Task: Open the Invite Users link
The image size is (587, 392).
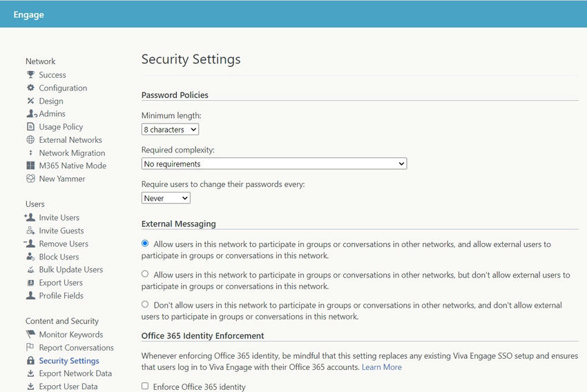Action: (x=59, y=217)
